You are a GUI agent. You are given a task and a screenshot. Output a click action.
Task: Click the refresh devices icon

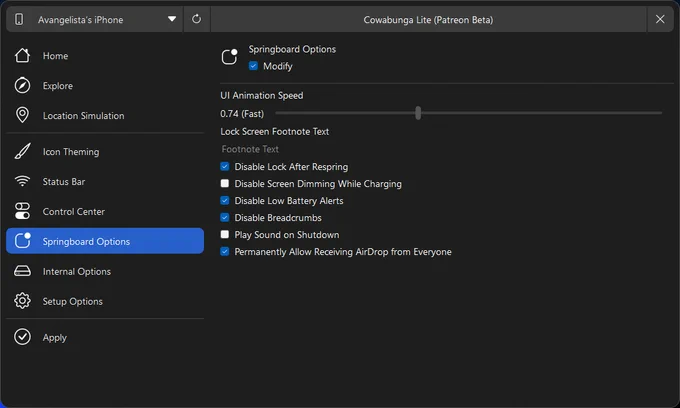tap(196, 19)
